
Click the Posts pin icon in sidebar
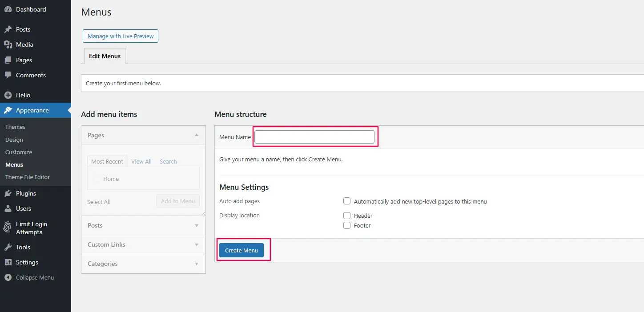point(8,29)
